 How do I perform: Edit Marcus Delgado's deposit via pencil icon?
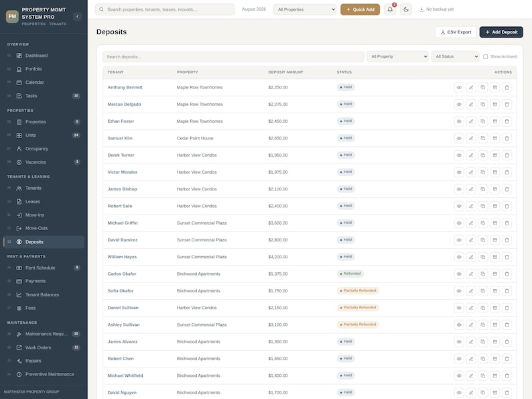tap(471, 105)
